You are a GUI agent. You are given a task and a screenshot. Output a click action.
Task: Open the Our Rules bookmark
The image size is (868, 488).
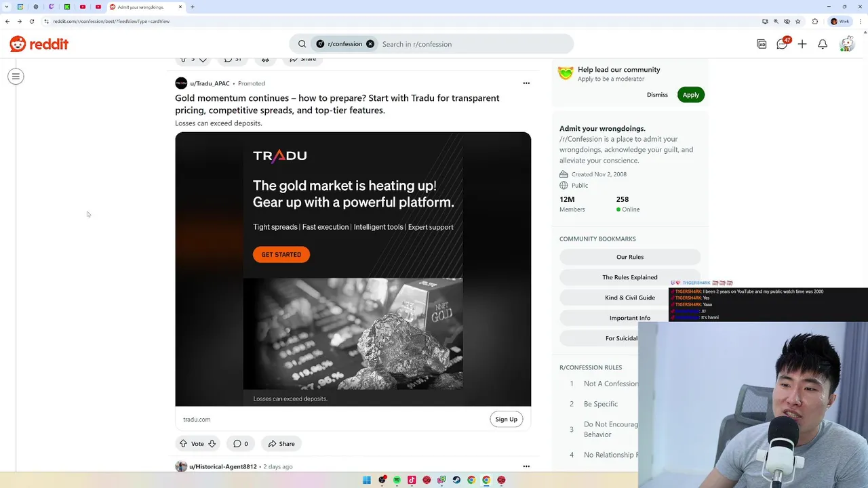pos(630,257)
